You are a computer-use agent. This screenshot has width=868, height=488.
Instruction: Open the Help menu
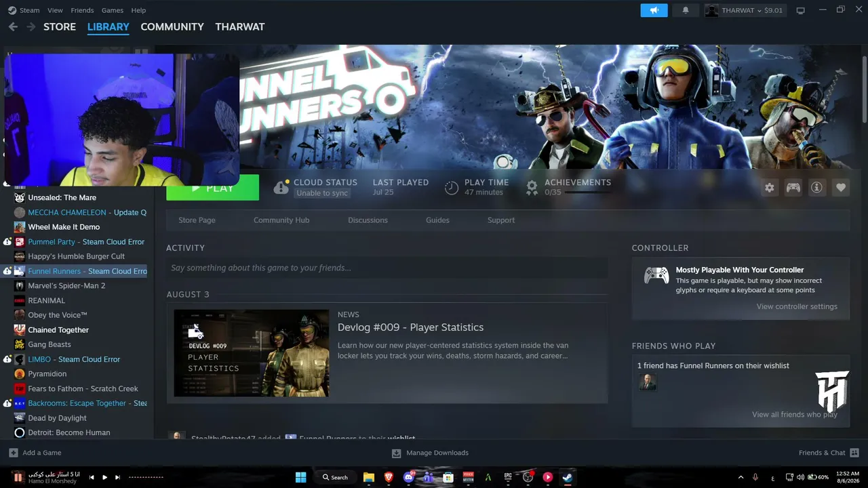click(x=138, y=10)
